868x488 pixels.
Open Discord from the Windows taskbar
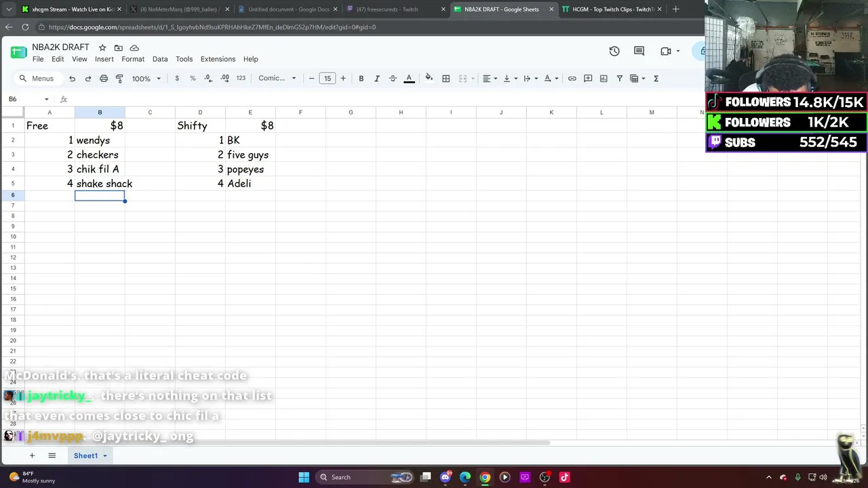(x=446, y=477)
